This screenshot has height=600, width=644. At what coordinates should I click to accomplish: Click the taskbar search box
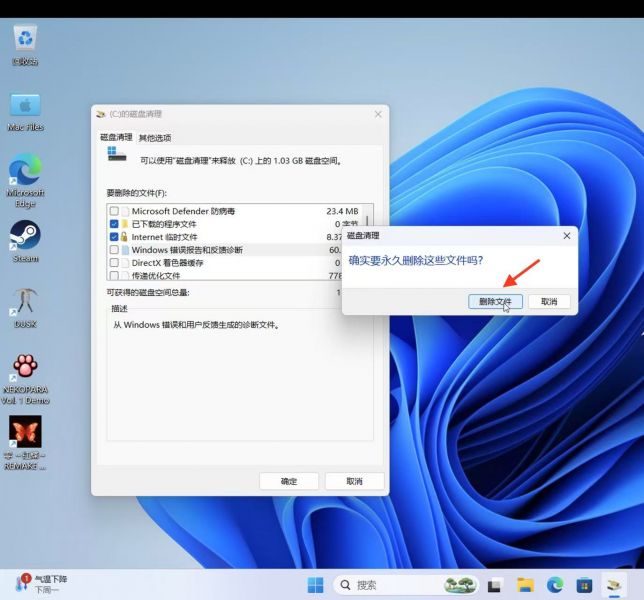[406, 585]
